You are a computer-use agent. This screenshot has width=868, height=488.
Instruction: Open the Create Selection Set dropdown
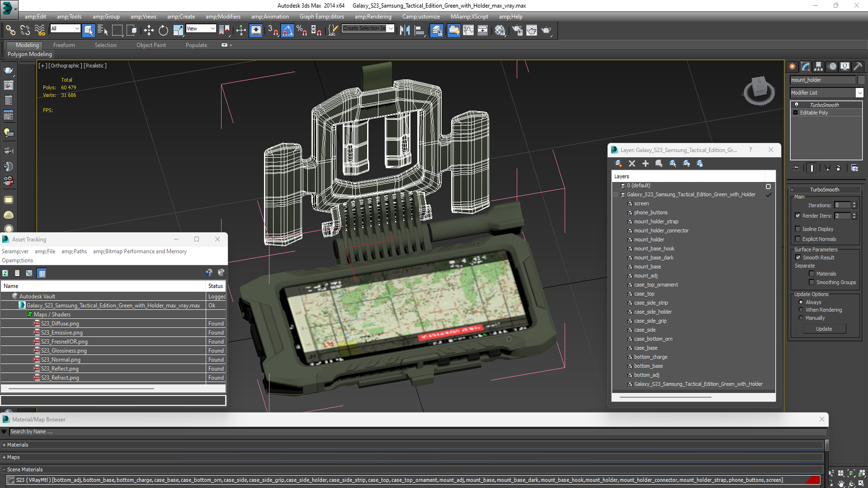click(x=391, y=28)
